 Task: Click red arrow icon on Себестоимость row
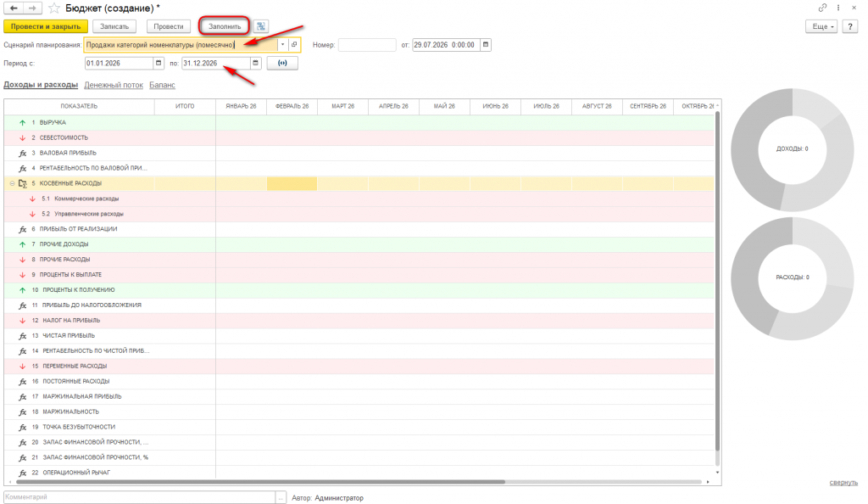tap(22, 138)
